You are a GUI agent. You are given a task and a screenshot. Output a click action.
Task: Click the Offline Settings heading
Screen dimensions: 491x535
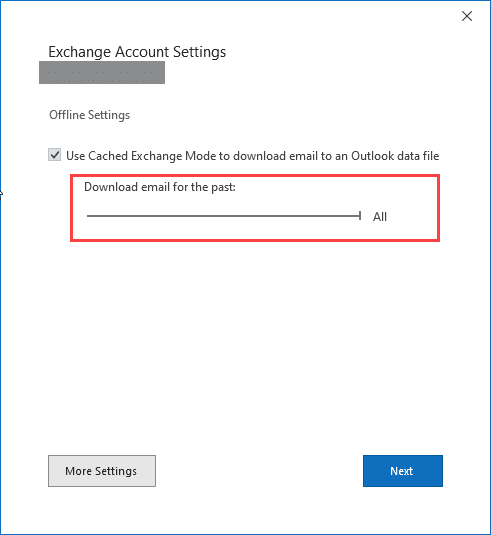(x=89, y=115)
